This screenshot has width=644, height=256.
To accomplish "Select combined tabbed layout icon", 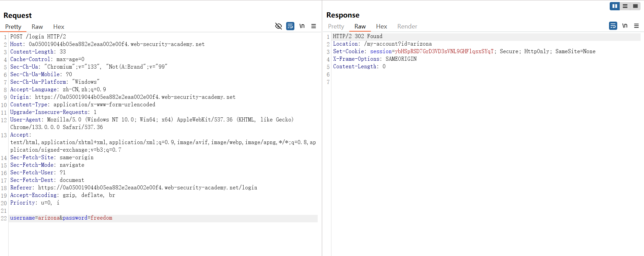I will pos(635,6).
